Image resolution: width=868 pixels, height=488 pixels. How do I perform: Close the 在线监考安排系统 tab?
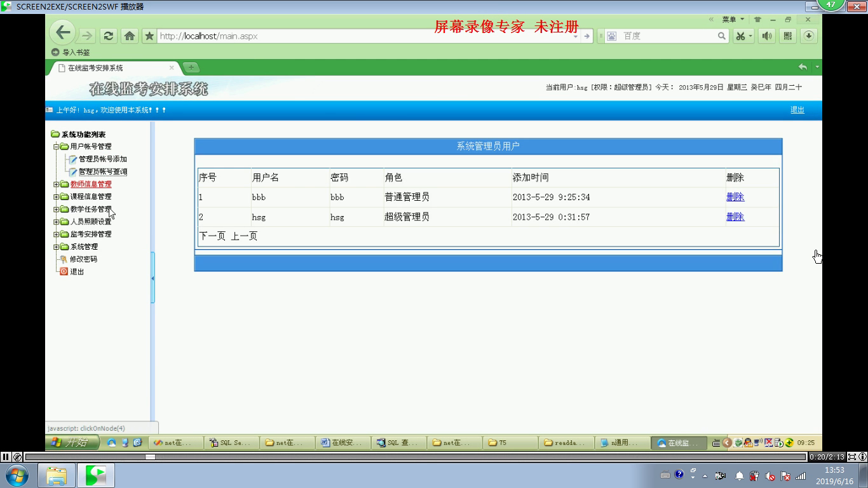coord(172,67)
